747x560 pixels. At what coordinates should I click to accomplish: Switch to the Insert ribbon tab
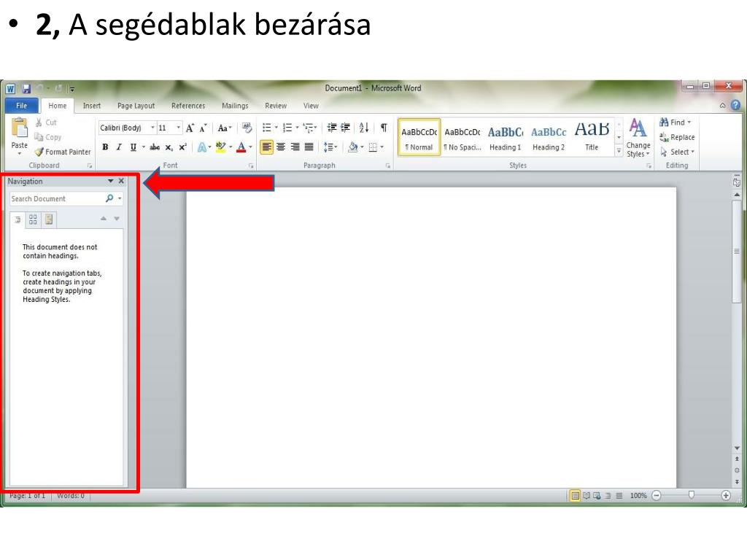[x=92, y=106]
